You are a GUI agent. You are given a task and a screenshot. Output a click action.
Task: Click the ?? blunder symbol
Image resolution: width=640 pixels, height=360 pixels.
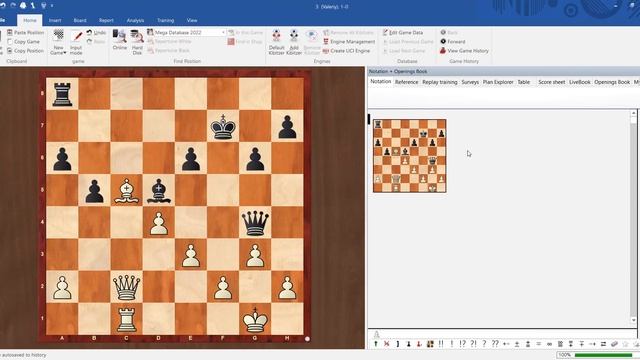tap(495, 344)
